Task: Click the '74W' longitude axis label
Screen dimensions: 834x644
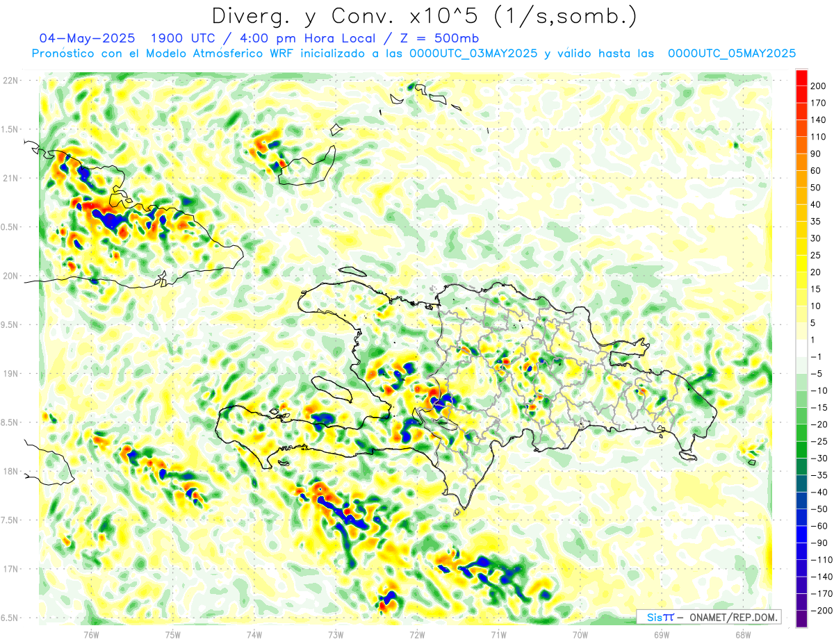Action: 254,634
